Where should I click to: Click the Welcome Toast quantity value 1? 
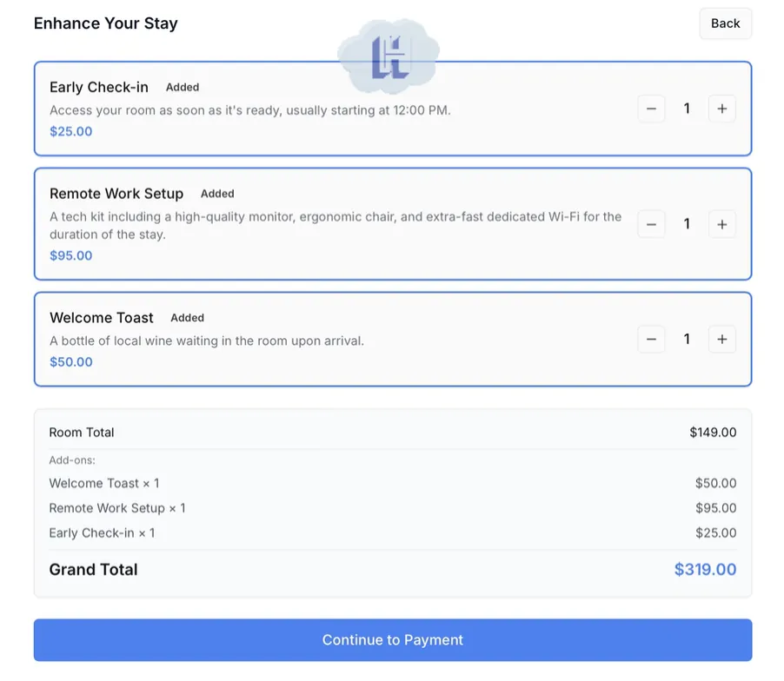pos(687,340)
